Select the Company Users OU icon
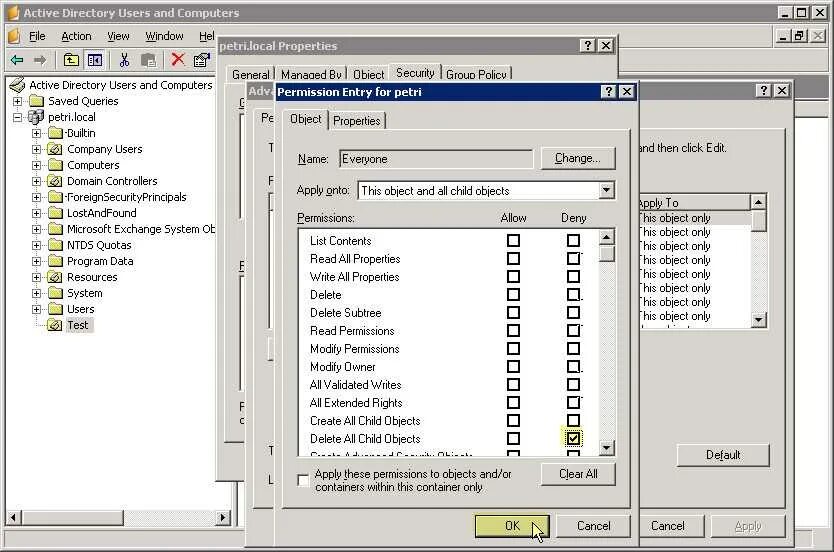 pyautogui.click(x=55, y=149)
